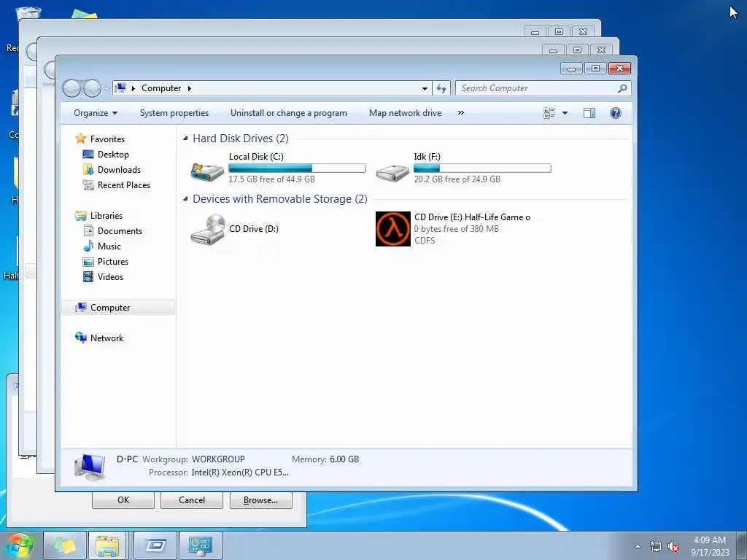747x560 pixels.
Task: Click the Desktop icon in Favorites
Action: click(88, 155)
